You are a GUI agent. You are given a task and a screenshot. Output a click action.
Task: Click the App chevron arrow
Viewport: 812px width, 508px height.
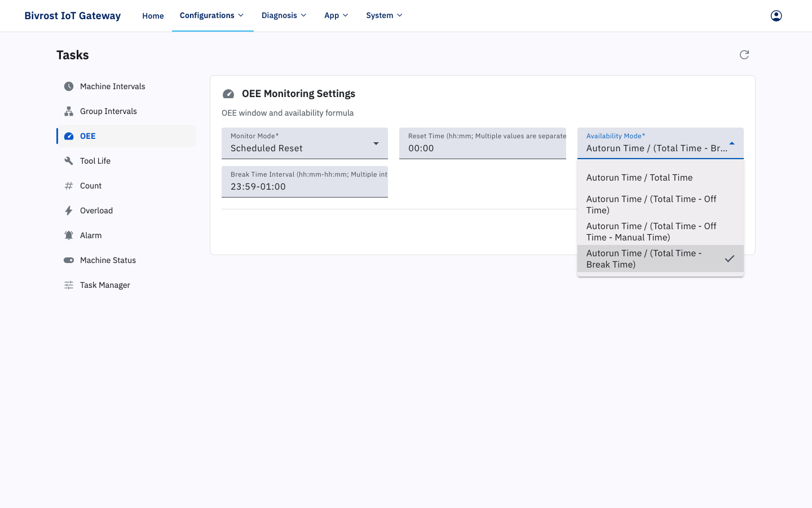click(346, 15)
